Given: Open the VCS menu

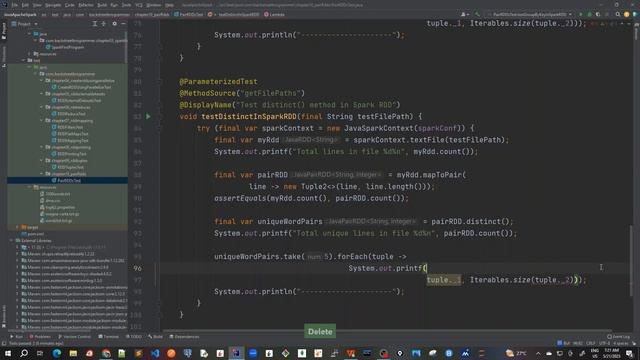Looking at the screenshot, I should [x=139, y=5].
